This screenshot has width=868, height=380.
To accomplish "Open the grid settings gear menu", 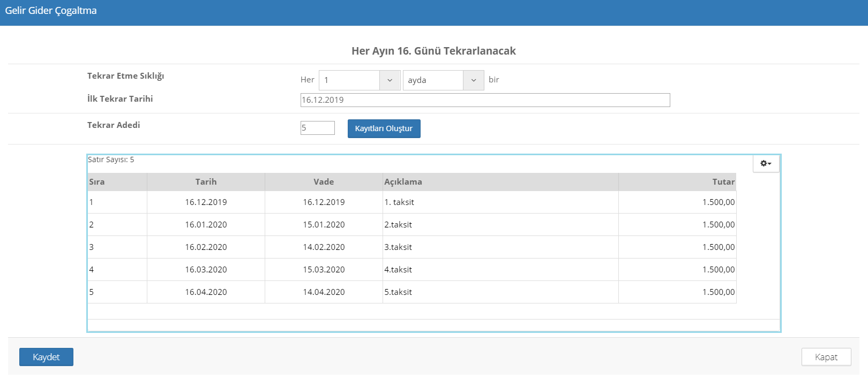I will click(x=766, y=164).
